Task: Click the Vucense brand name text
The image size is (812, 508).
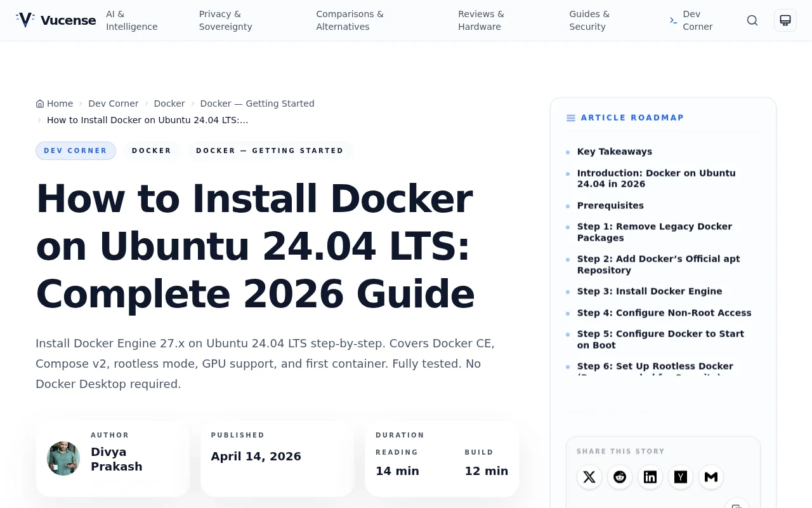Action: (x=68, y=20)
